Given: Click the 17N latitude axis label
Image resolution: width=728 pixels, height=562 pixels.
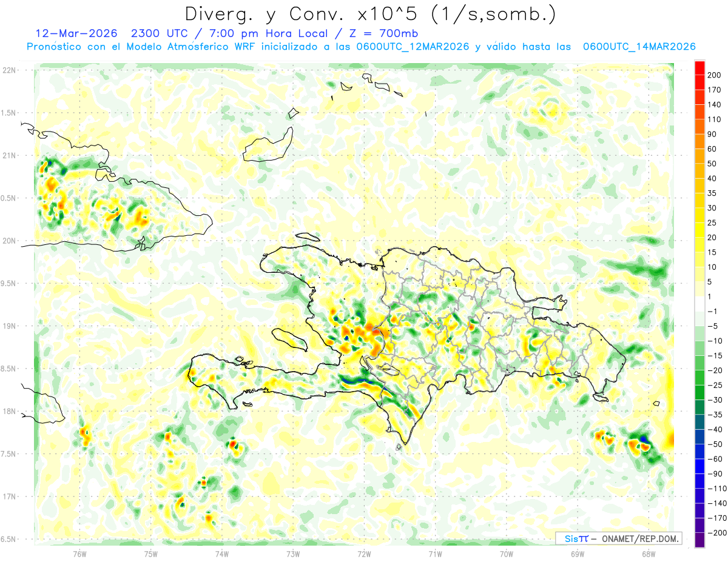Looking at the screenshot, I should coord(9,497).
